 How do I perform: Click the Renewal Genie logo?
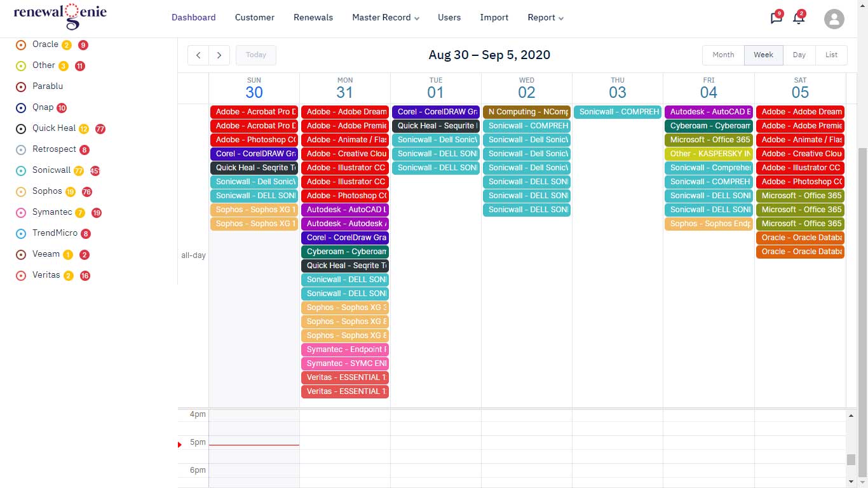(x=60, y=17)
